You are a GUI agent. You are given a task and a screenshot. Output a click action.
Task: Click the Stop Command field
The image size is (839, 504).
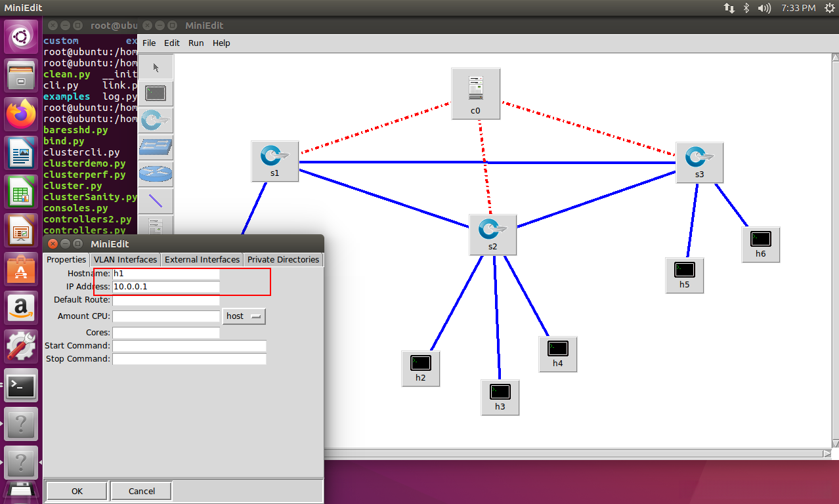coord(189,359)
